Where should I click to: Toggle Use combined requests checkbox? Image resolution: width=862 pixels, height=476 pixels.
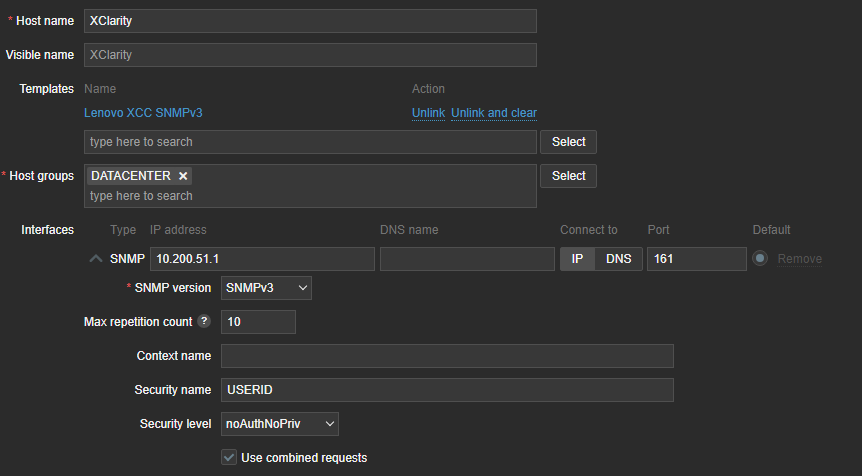pos(229,458)
